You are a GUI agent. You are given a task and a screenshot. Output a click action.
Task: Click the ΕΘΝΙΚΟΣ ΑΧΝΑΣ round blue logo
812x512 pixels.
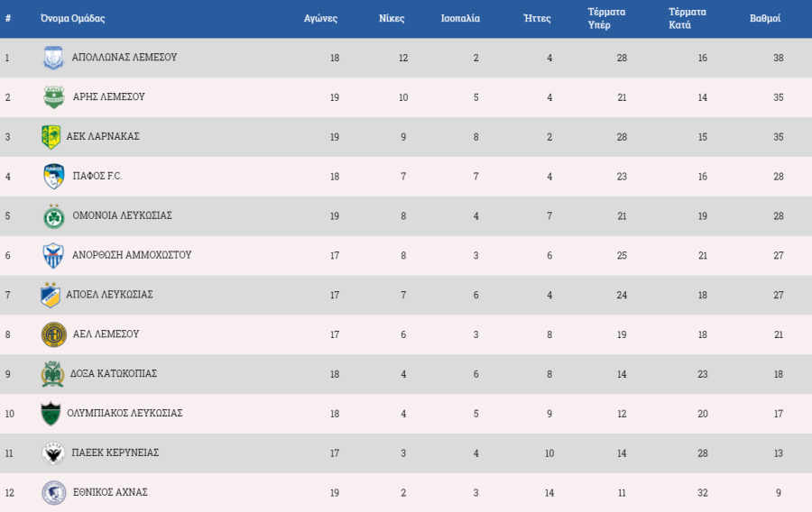click(x=54, y=493)
